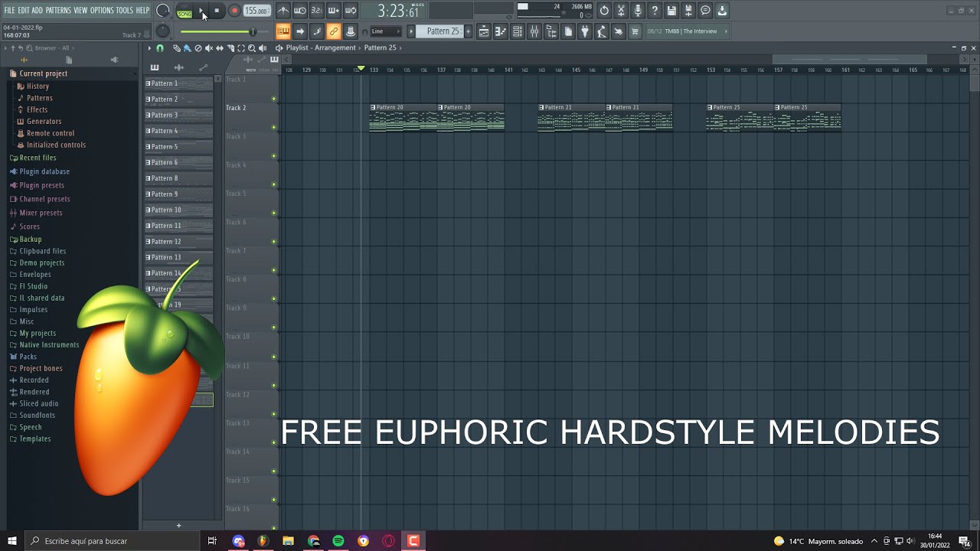Open the TOOLS menu

click(125, 10)
